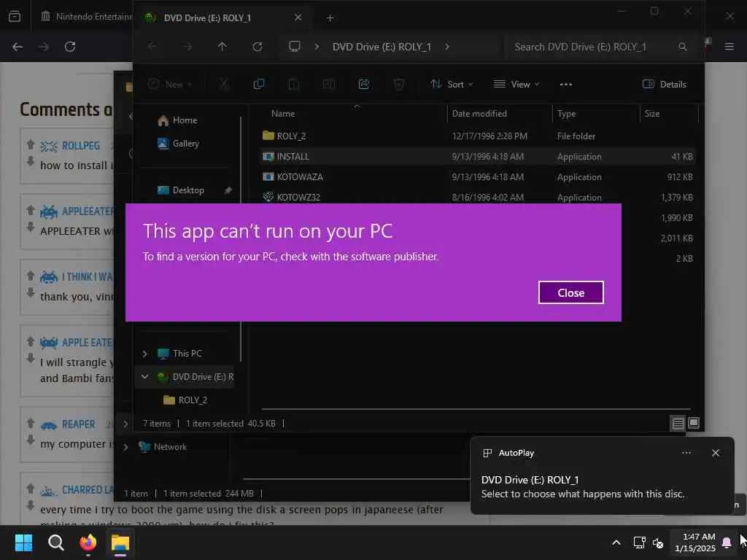Image resolution: width=747 pixels, height=560 pixels.
Task: Open AutoPlay notification options menu
Action: [686, 453]
